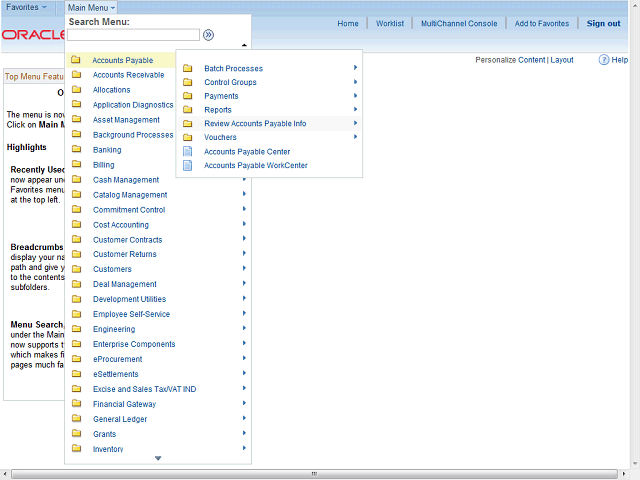Click the General Ledger folder icon
The image size is (640, 480).
[76, 419]
